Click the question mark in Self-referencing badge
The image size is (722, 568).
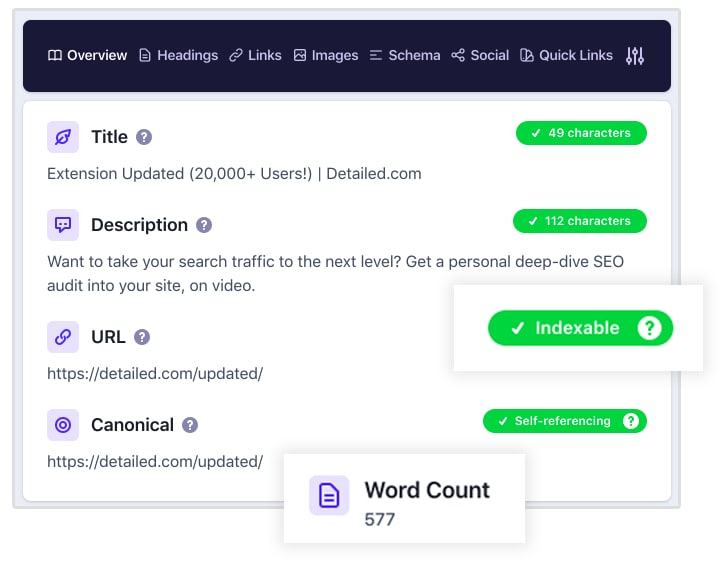[x=631, y=421]
